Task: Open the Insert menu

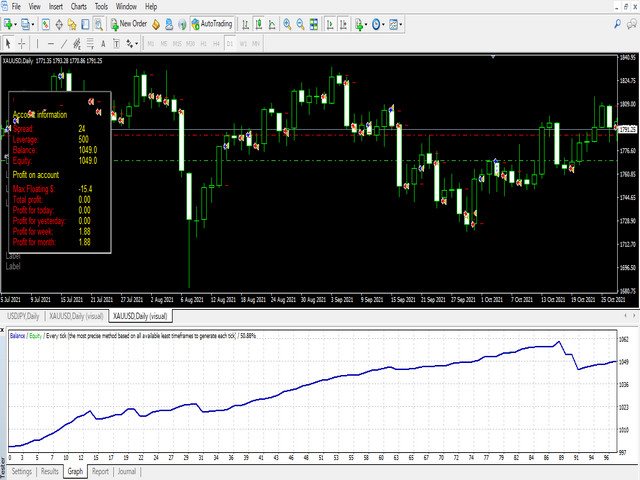Action: pyautogui.click(x=56, y=7)
